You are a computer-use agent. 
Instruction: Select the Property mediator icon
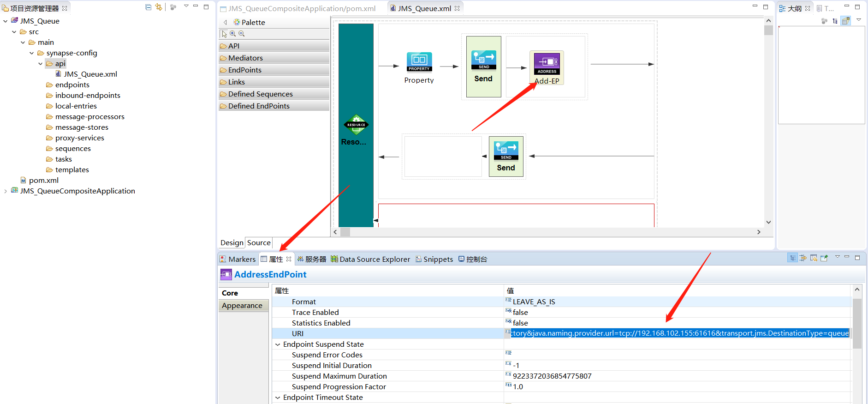[419, 62]
